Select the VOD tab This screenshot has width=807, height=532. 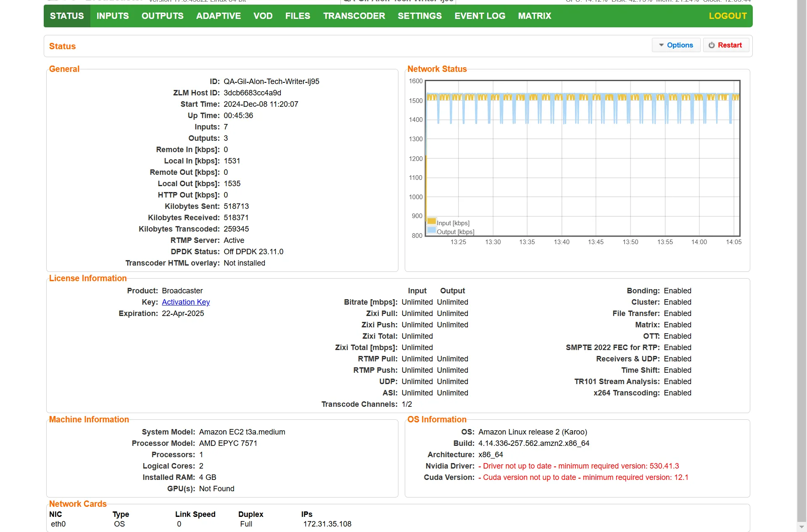tap(263, 16)
